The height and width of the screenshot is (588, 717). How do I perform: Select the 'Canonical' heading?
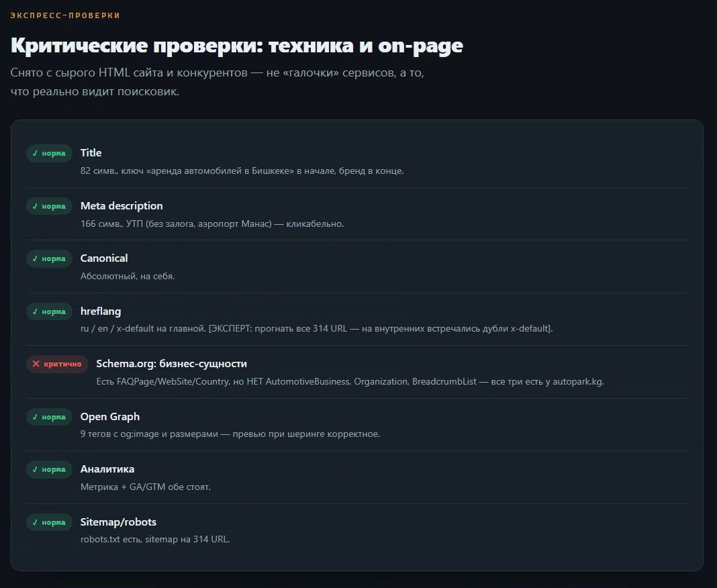click(x=104, y=258)
